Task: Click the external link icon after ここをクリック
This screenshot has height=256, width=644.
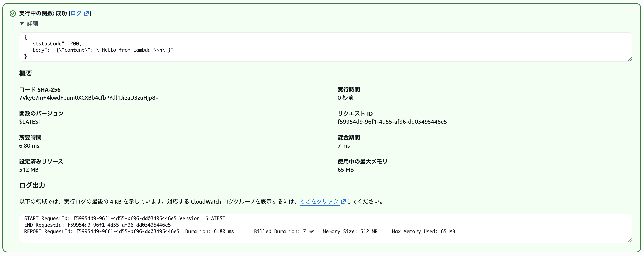Action: [343, 201]
